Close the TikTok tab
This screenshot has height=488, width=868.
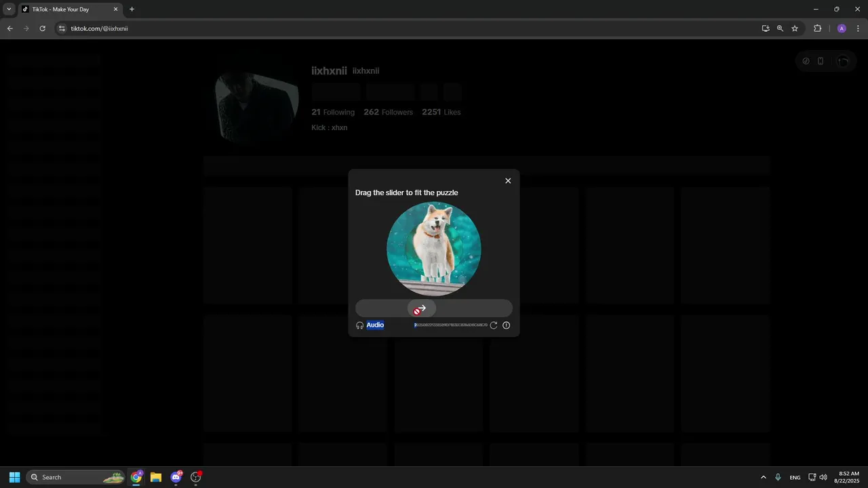[115, 9]
